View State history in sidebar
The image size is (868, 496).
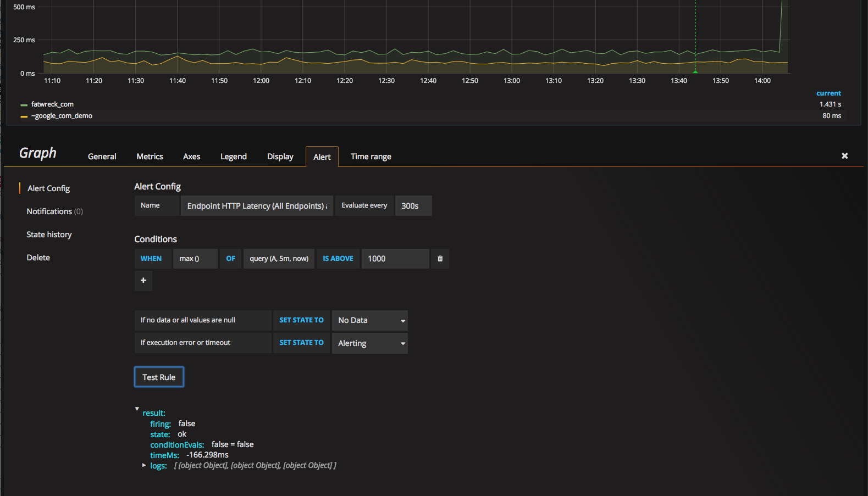[x=49, y=235]
